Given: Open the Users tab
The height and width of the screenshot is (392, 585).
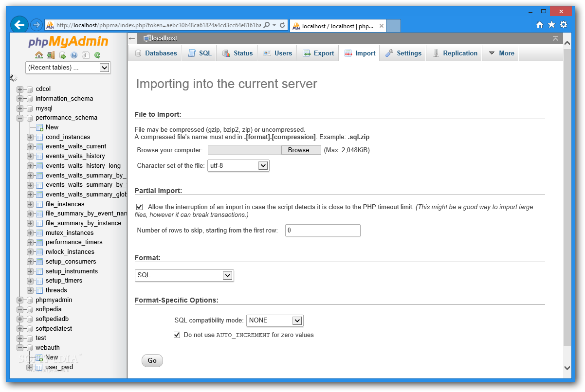Looking at the screenshot, I should coord(277,53).
